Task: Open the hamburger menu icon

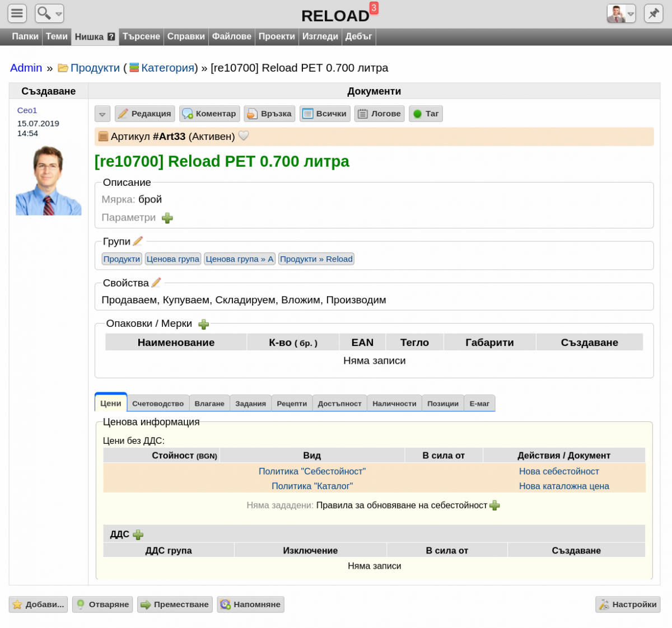Action: 17,13
